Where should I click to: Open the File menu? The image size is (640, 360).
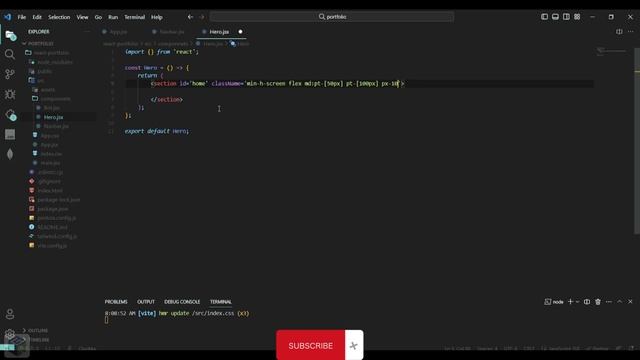click(22, 17)
